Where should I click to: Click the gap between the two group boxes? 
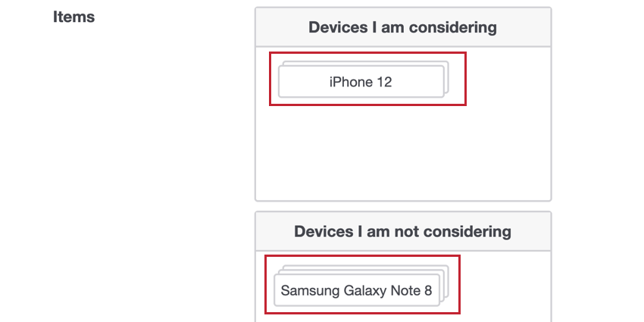(x=403, y=207)
